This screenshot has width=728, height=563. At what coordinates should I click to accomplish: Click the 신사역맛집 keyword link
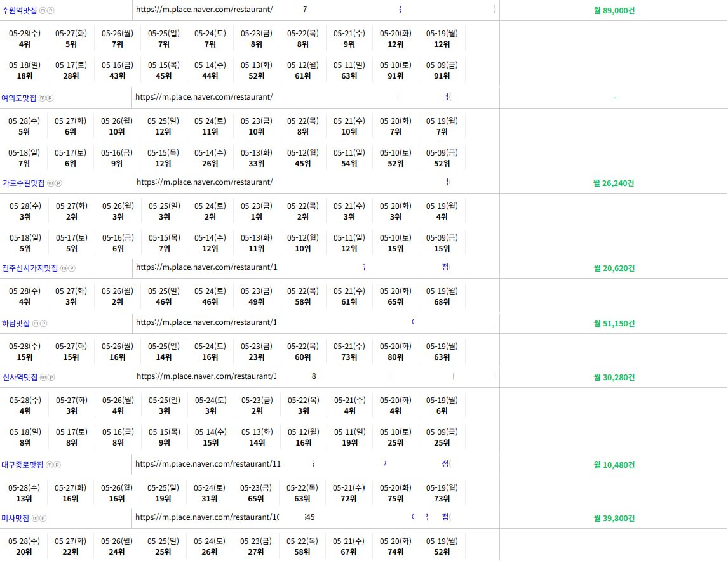[20, 378]
